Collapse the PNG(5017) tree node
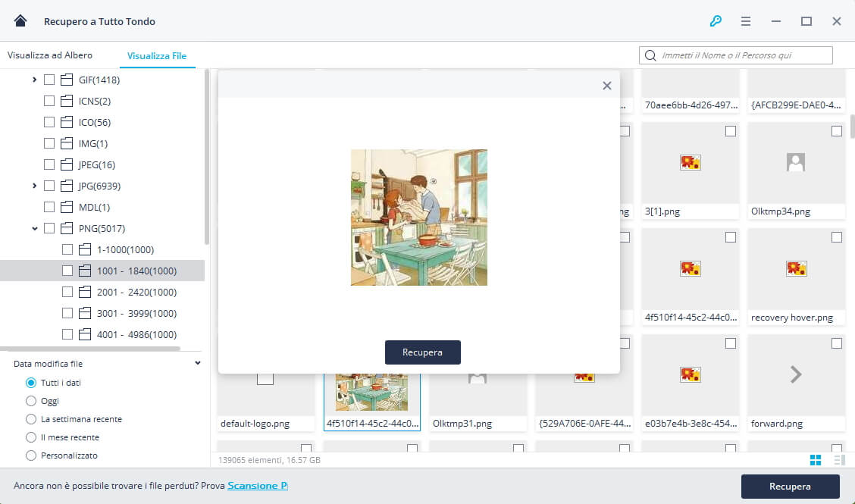855x504 pixels. 34,229
